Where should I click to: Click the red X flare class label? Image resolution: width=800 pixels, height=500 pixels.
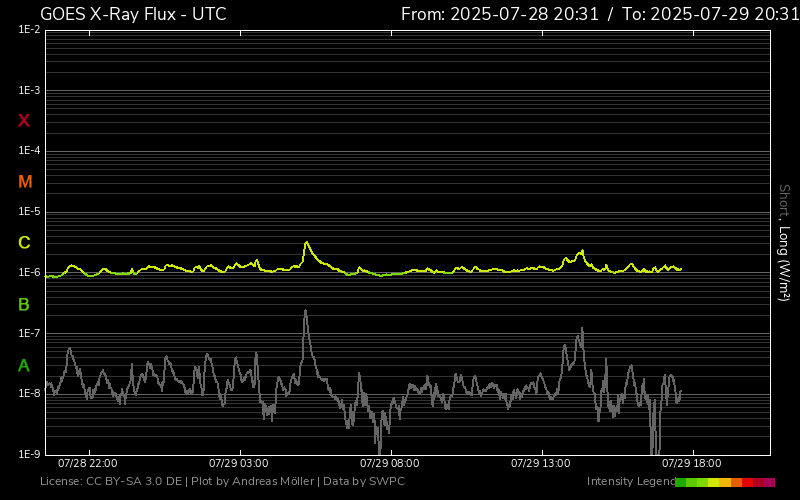[24, 121]
